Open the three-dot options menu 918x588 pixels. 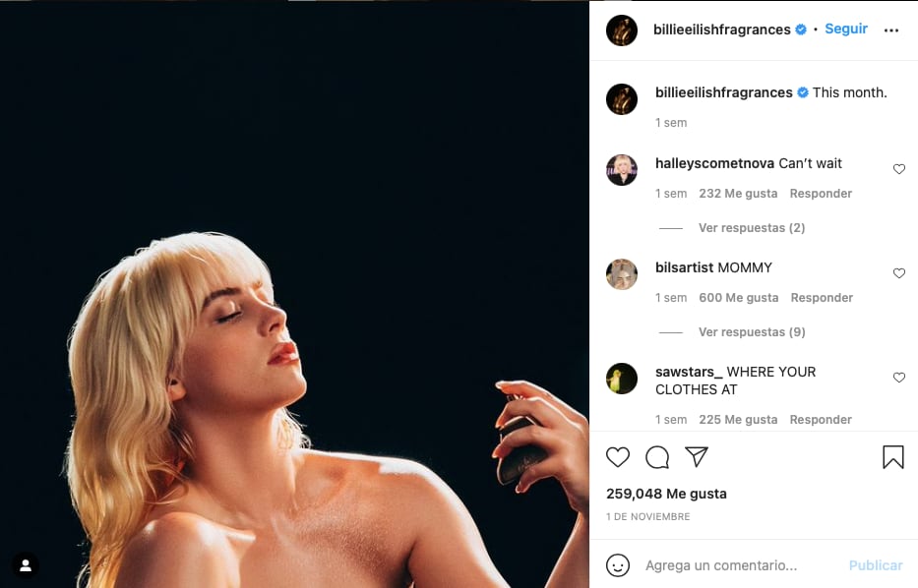pos(889,29)
